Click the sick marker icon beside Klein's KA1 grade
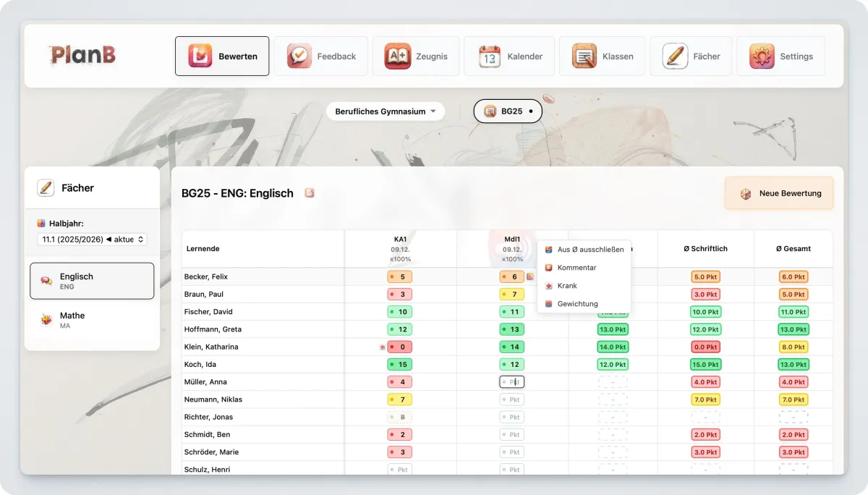The width and height of the screenshot is (868, 495). [x=382, y=347]
